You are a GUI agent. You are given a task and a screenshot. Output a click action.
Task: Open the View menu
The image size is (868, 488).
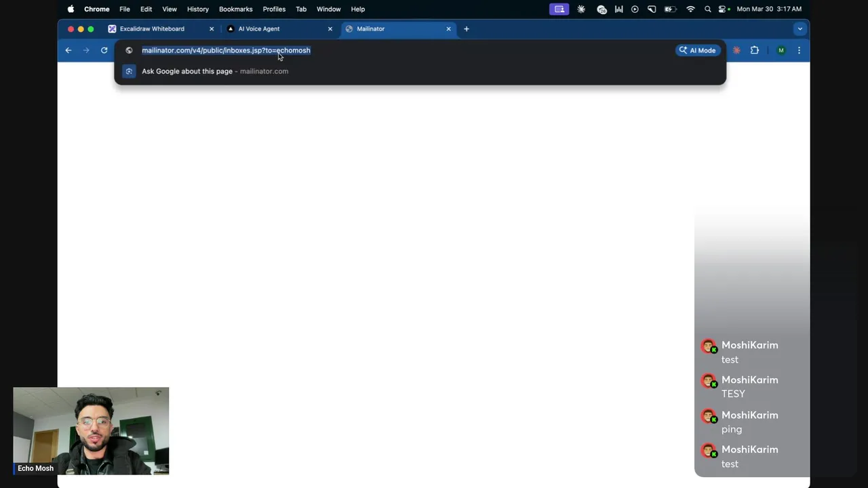170,9
